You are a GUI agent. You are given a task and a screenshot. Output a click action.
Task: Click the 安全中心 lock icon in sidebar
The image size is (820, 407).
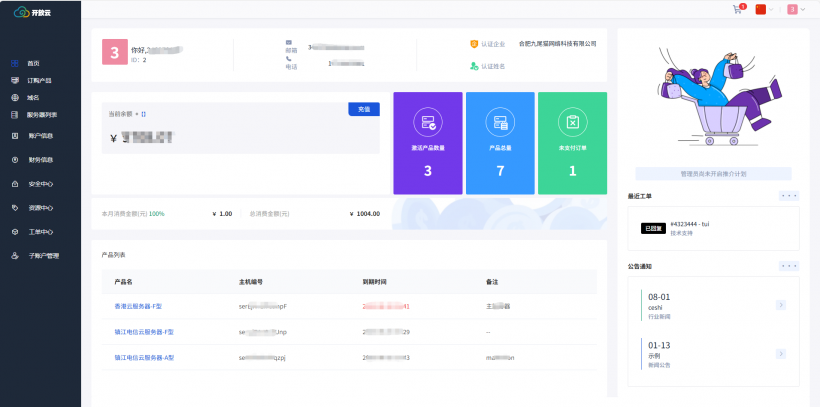pyautogui.click(x=15, y=184)
